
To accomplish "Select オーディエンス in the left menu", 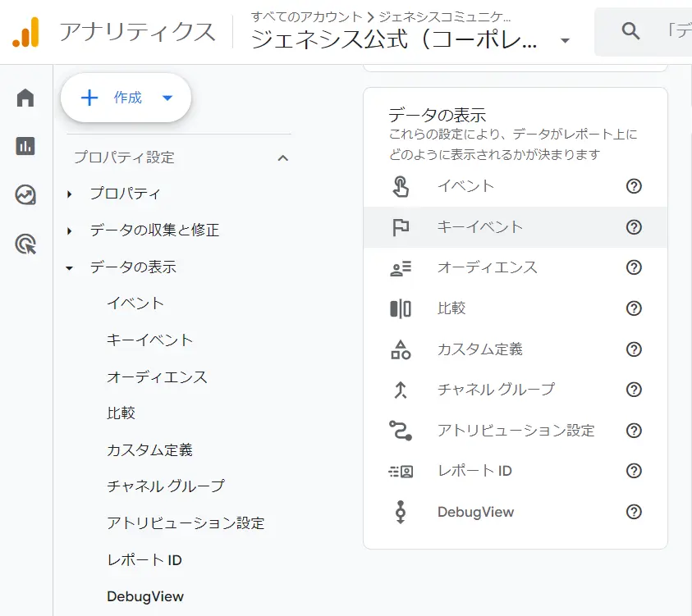I will 157,377.
